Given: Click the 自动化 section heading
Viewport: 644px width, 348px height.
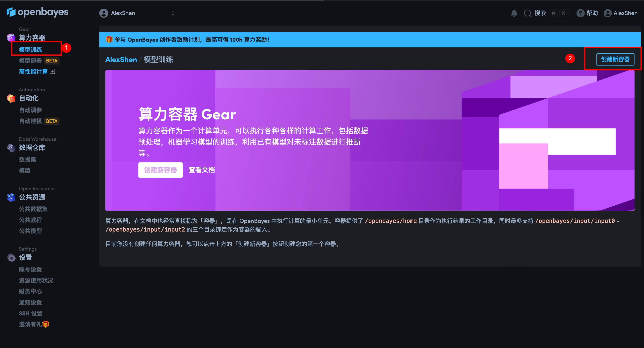Looking at the screenshot, I should coord(29,98).
